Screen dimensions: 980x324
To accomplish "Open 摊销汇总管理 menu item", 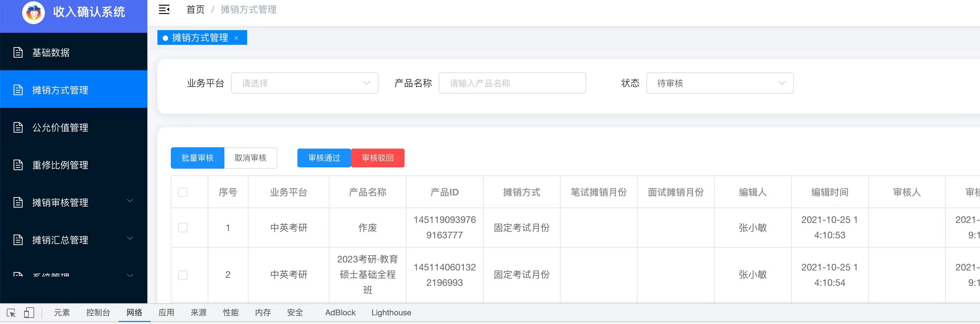I will pyautogui.click(x=73, y=240).
